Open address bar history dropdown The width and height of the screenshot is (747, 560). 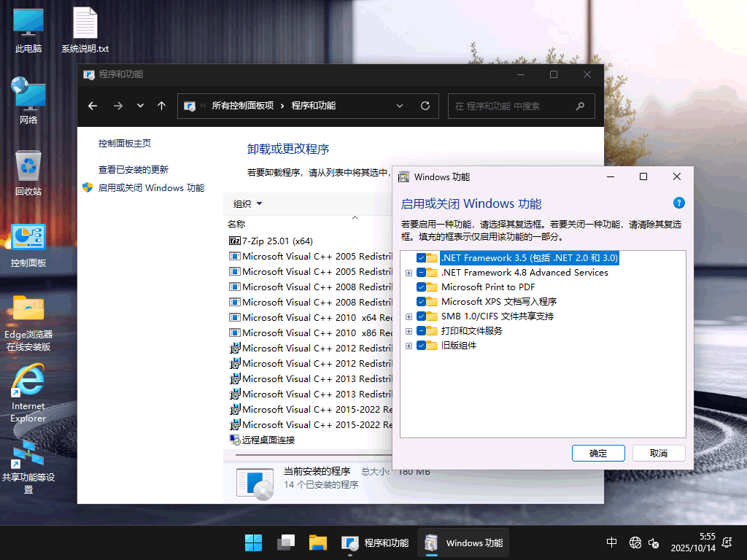[400, 106]
